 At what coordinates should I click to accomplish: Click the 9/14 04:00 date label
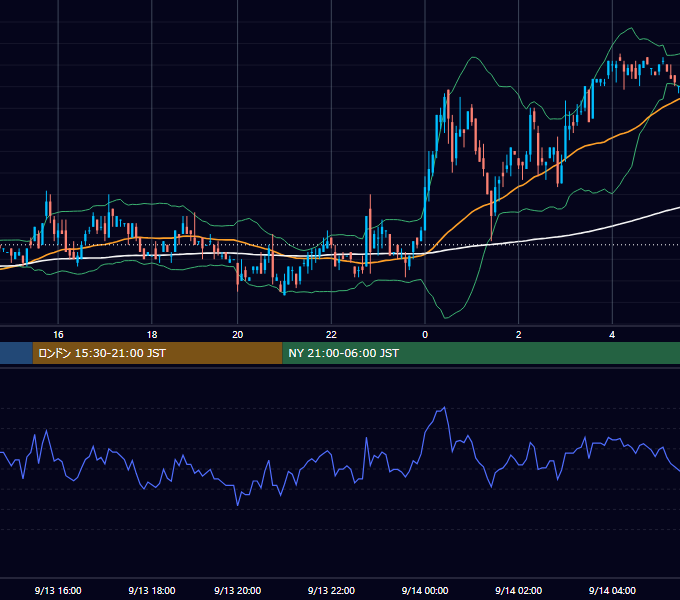pyautogui.click(x=612, y=590)
